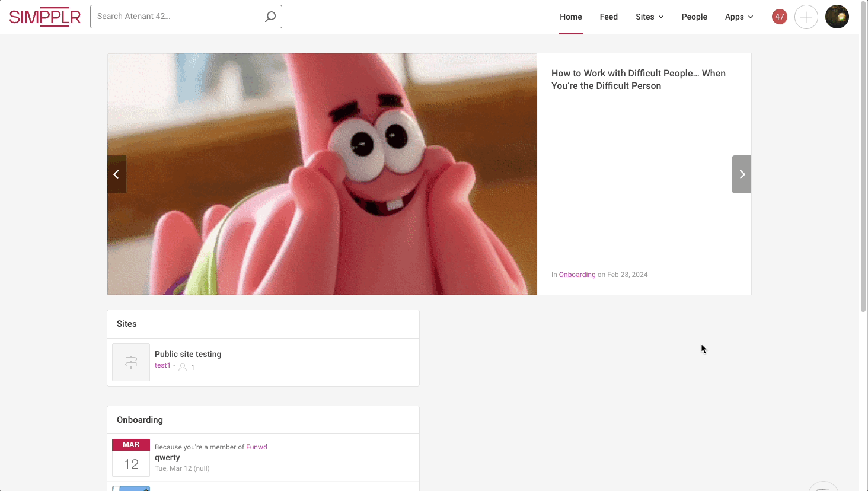
Task: Select the Home tab
Action: tap(570, 17)
